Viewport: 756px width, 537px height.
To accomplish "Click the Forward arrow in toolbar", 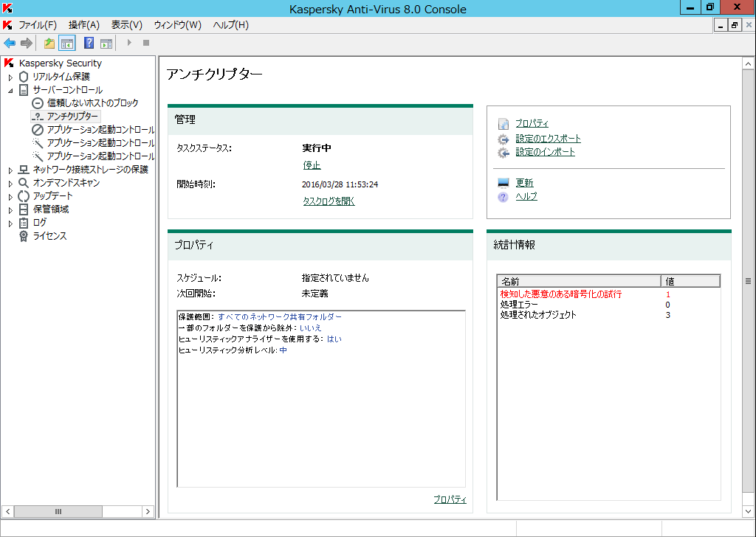I will tap(27, 44).
